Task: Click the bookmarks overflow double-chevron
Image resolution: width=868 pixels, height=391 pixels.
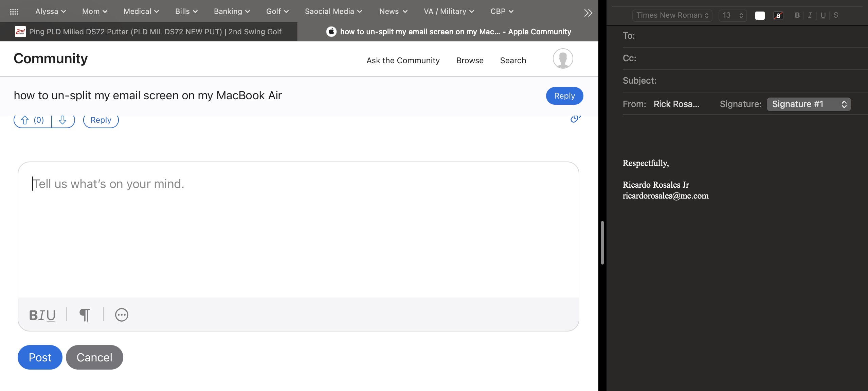Action: [588, 13]
